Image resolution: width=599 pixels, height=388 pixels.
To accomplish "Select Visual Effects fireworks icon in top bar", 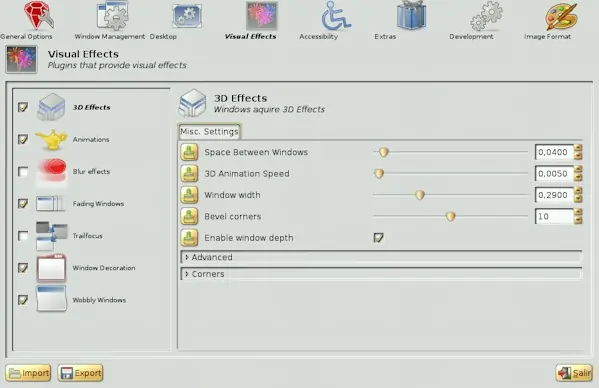I will [262, 16].
